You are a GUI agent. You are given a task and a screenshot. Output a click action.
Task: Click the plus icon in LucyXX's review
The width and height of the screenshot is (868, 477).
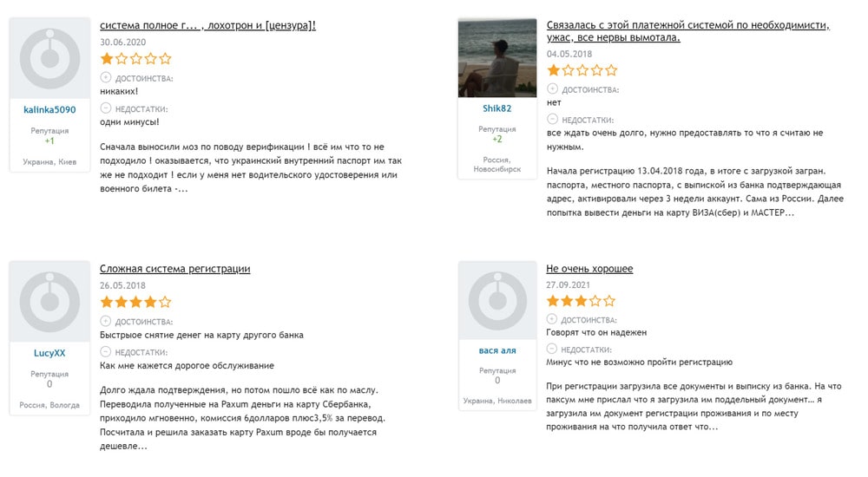click(106, 321)
